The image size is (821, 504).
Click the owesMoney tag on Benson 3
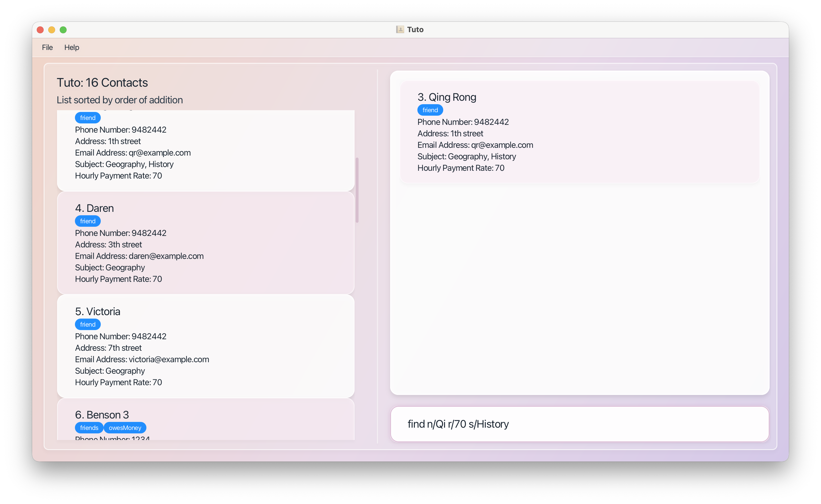click(x=125, y=428)
